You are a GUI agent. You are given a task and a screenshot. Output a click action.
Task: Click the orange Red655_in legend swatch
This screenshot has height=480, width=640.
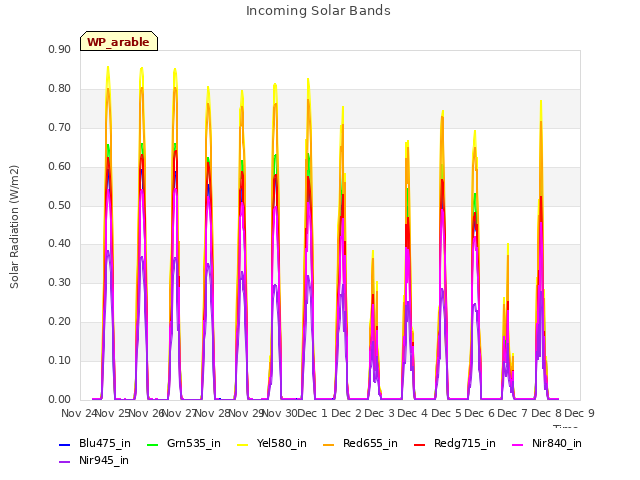(x=329, y=444)
